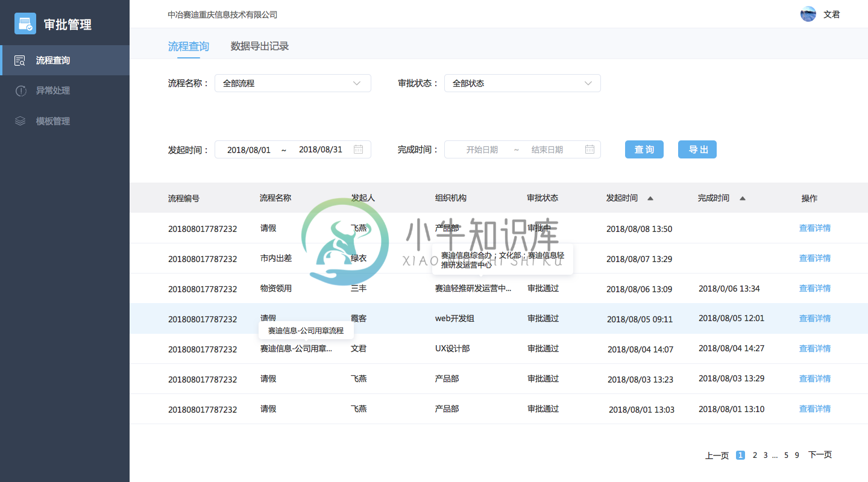The image size is (868, 482).
Task: Click the 异常处理 sidebar warning icon
Action: point(20,91)
